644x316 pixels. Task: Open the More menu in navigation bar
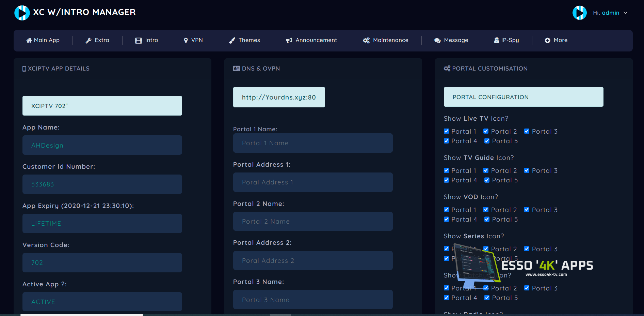[556, 40]
